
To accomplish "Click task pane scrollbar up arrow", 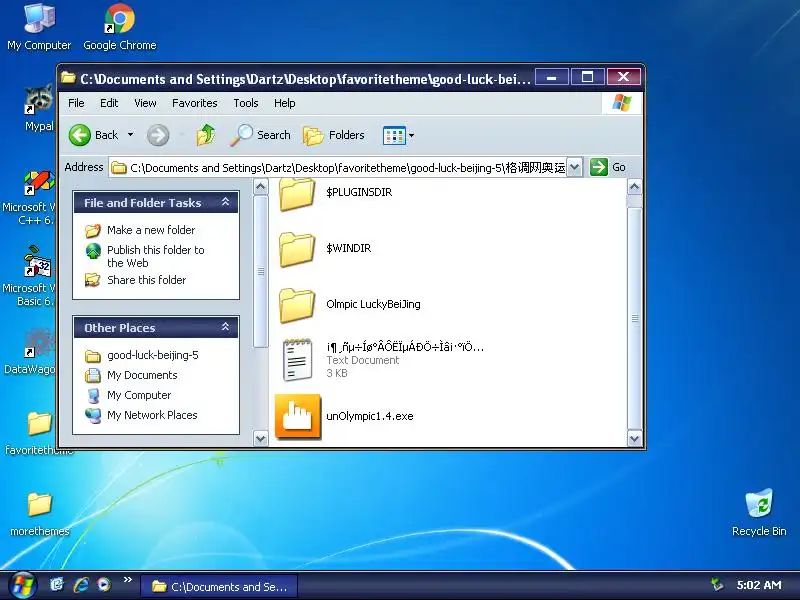I will click(261, 187).
